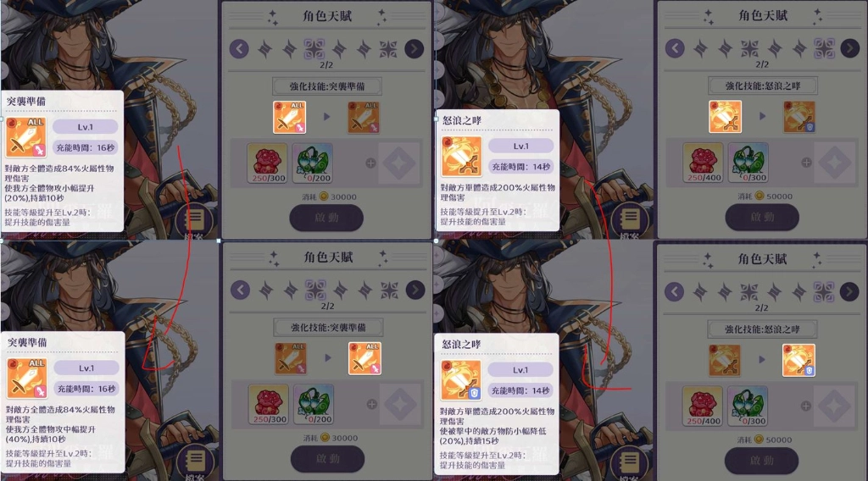This screenshot has height=481, width=868.
Task: Click the Lv.1 badge in the lower-left 突襲準備 tooltip
Action: coord(86,368)
